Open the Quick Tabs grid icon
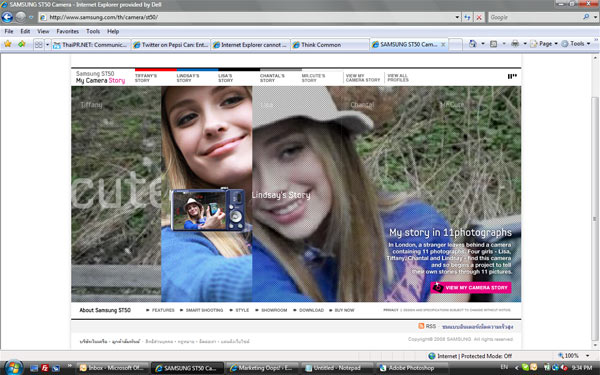Image resolution: width=600 pixels, height=375 pixels. (38, 45)
